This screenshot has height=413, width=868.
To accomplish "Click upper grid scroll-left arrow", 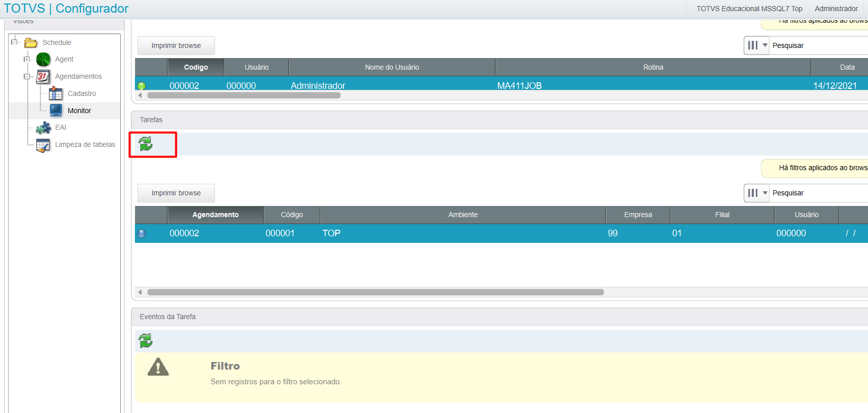I will tap(140, 95).
